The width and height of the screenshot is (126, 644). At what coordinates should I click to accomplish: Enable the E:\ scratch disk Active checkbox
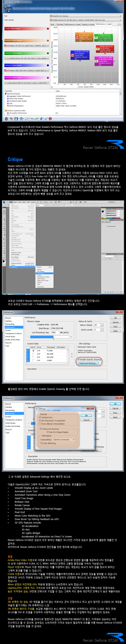pyautogui.click(x=33, y=357)
